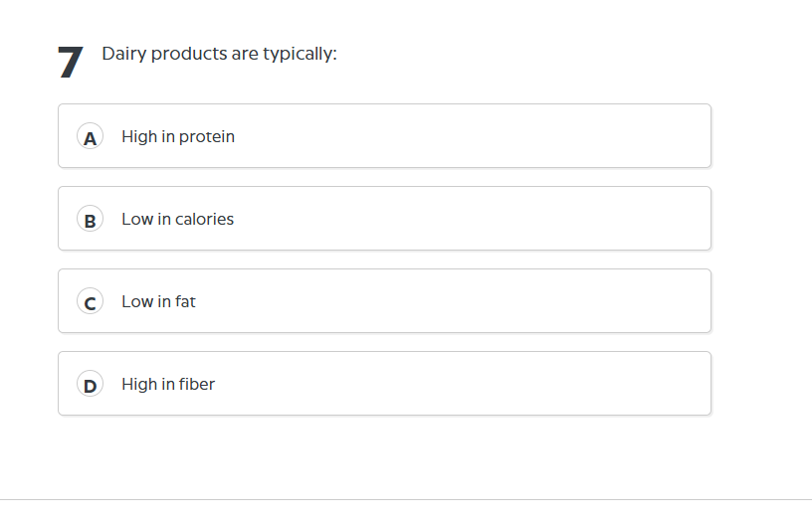
Task: Click the circled letter D badge
Action: tap(91, 385)
